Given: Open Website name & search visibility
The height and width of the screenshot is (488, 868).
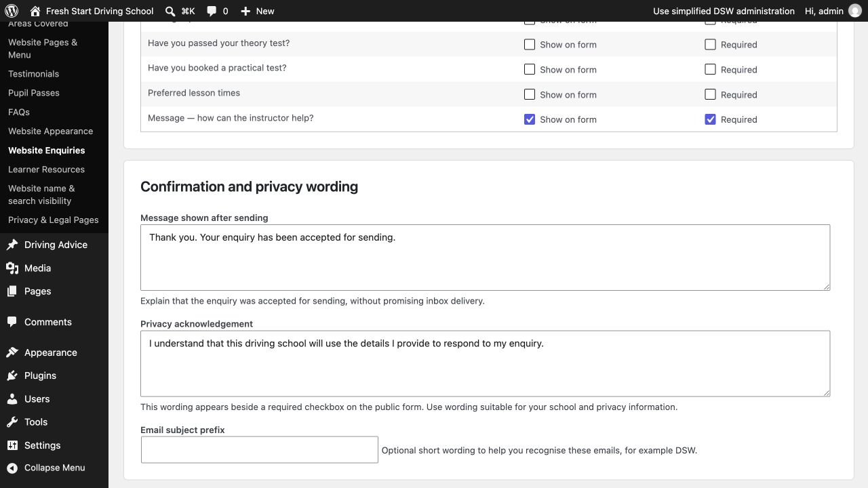Looking at the screenshot, I should [41, 195].
